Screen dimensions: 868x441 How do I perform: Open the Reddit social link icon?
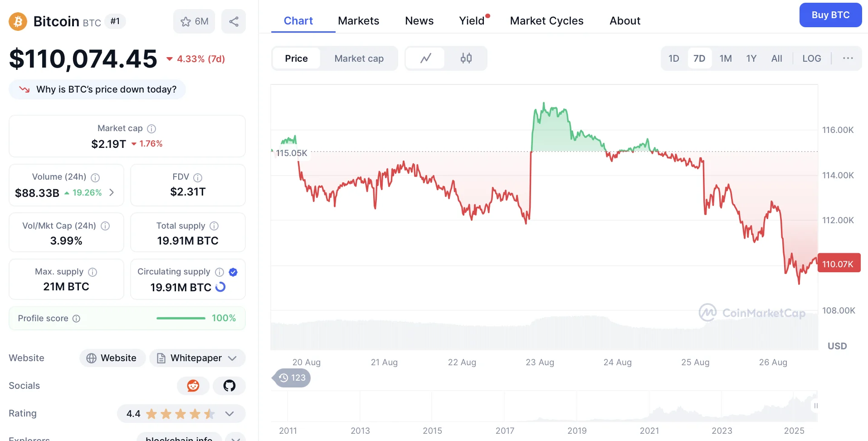pos(193,386)
